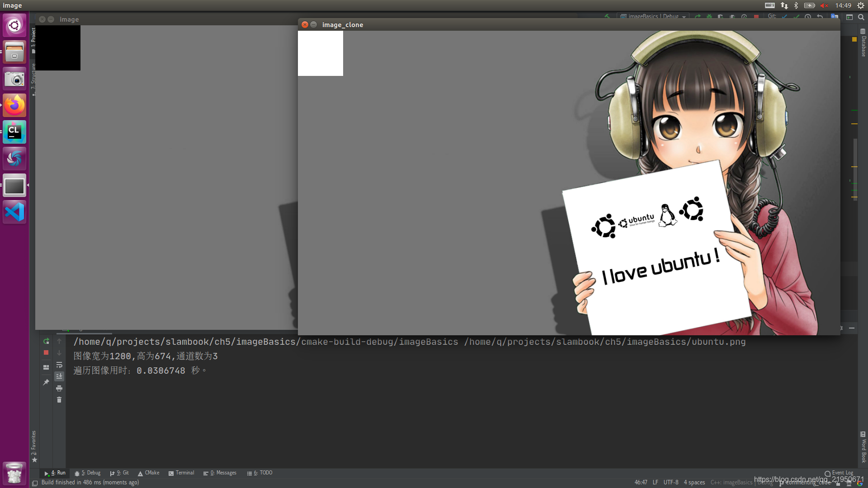The width and height of the screenshot is (868, 488).
Task: Restore the Run panel layout
Action: pos(46,367)
